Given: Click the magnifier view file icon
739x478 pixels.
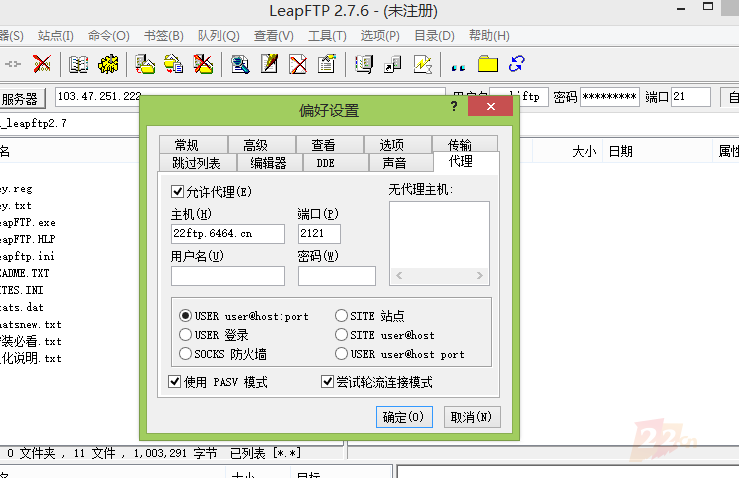Looking at the screenshot, I should click(x=240, y=64).
